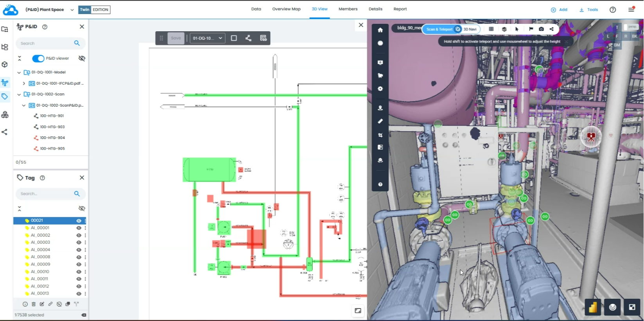This screenshot has width=644, height=321.
Task: Click the link icon in Tag bottom toolbar
Action: (x=50, y=304)
